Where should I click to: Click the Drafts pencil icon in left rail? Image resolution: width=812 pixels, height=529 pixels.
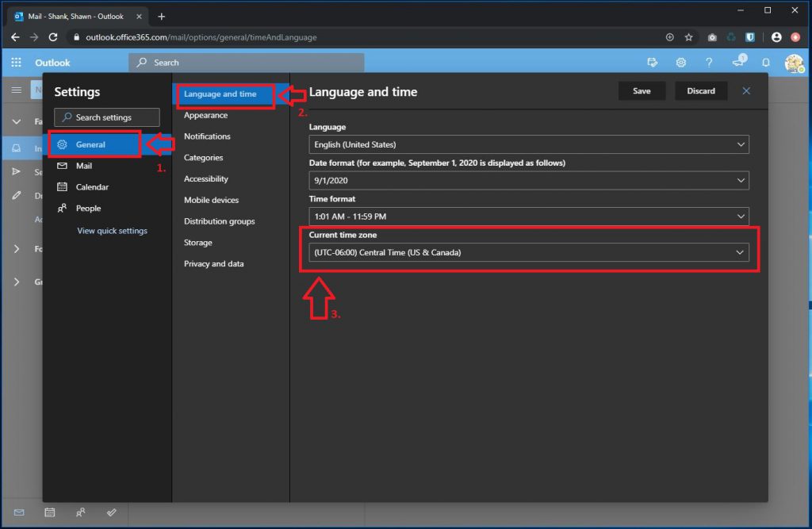(x=17, y=195)
